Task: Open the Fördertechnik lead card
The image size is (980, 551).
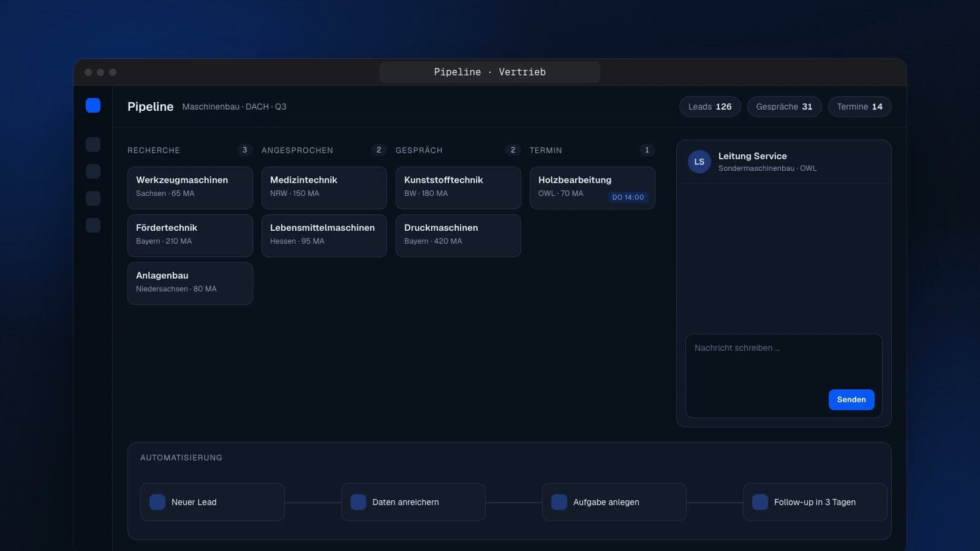Action: [x=190, y=236]
